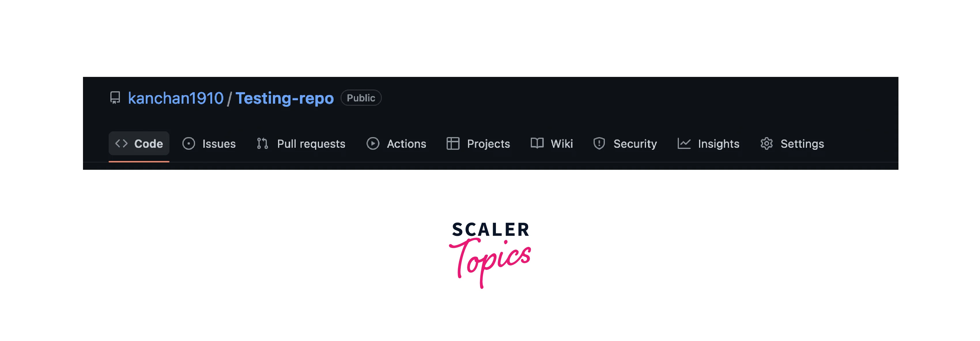
Task: Select the Code tab
Action: [x=139, y=144]
